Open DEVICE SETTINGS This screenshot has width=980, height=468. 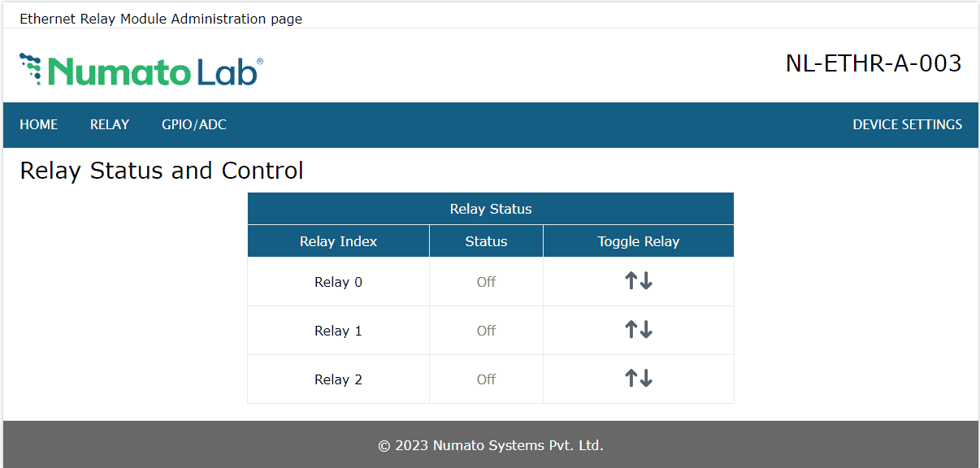pos(907,124)
